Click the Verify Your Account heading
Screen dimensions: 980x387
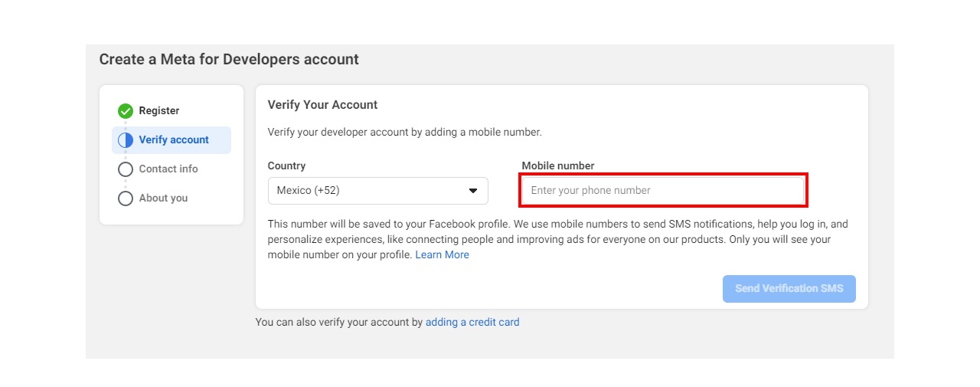point(323,105)
